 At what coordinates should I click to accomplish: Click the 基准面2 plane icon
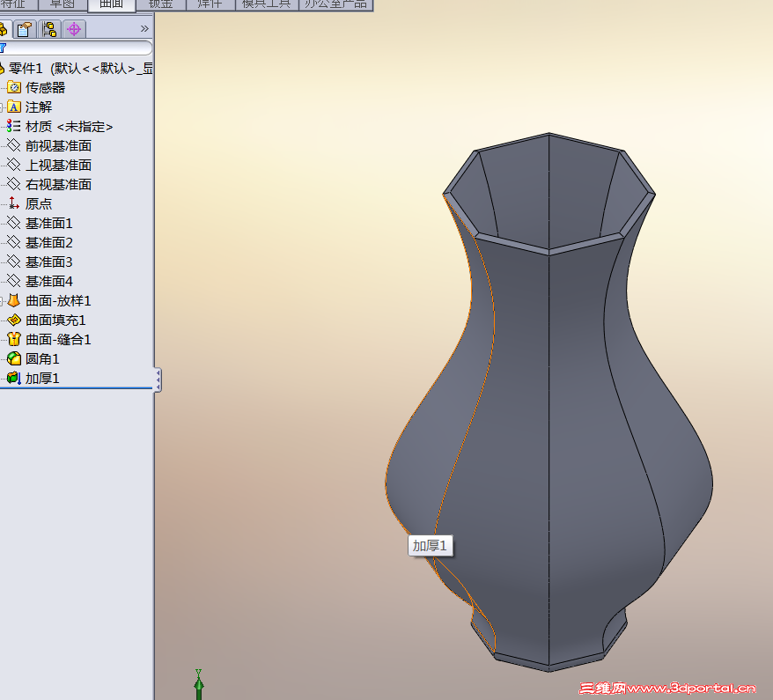[x=14, y=242]
